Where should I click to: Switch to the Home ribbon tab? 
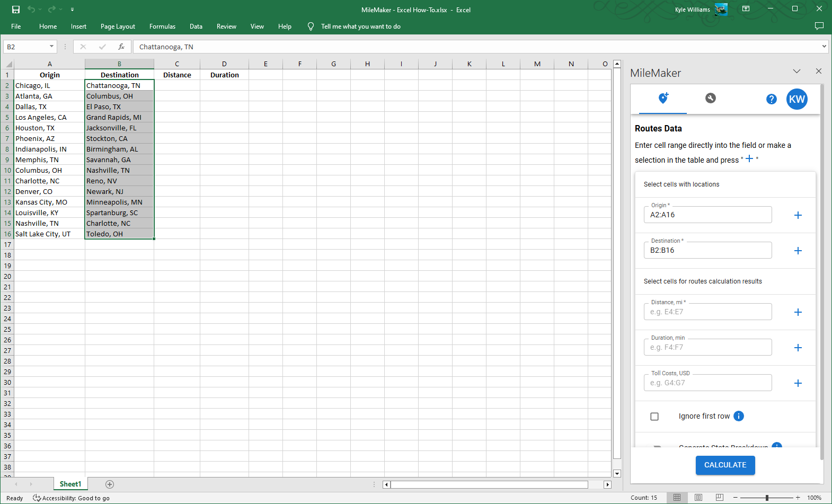pyautogui.click(x=48, y=26)
